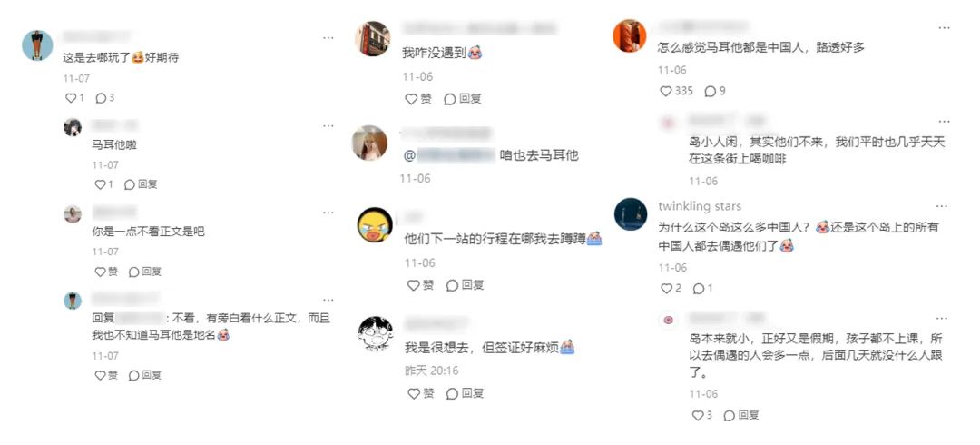Screen dimensions: 980x445
Task: View the crying emoji avatar profile
Action: pyautogui.click(x=375, y=226)
